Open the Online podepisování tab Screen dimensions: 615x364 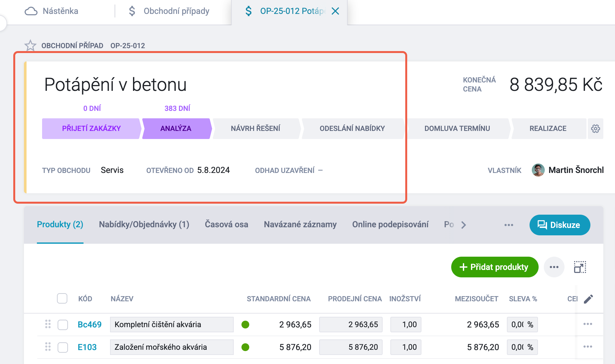coord(390,224)
